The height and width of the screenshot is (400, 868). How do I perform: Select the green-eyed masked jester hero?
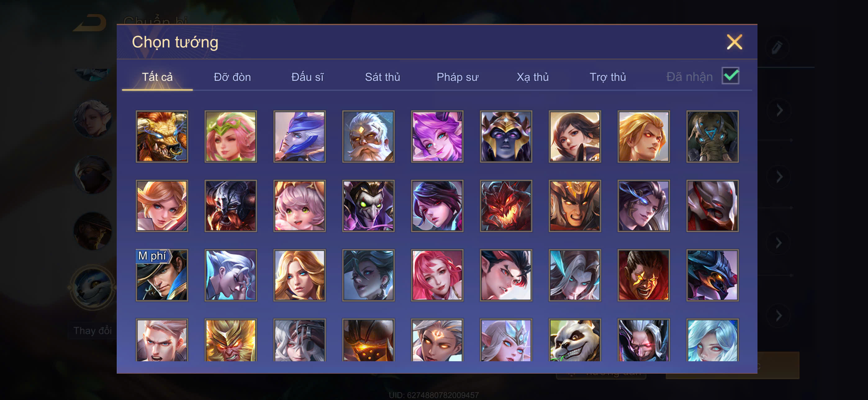[x=368, y=206]
